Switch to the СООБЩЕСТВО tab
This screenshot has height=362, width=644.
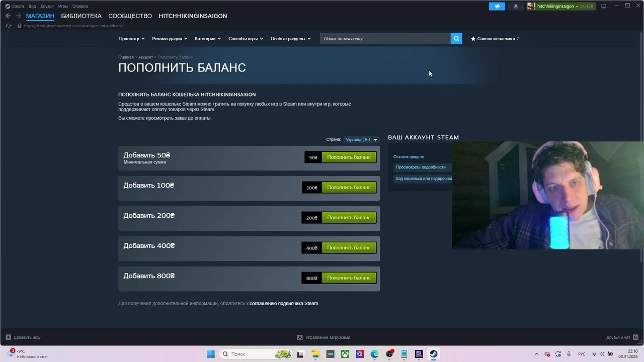click(130, 16)
